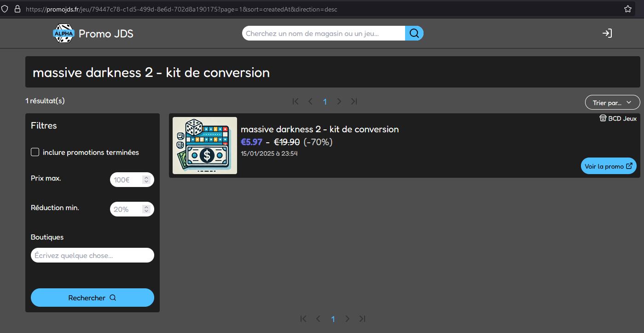Click the Prix max. stepper arrows
644x333 pixels.
click(146, 180)
